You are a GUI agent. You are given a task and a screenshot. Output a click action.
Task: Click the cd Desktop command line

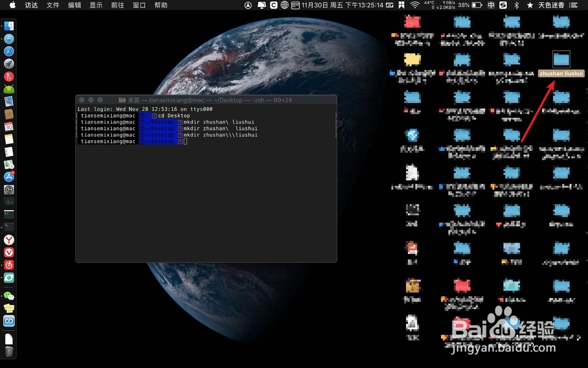click(x=174, y=115)
